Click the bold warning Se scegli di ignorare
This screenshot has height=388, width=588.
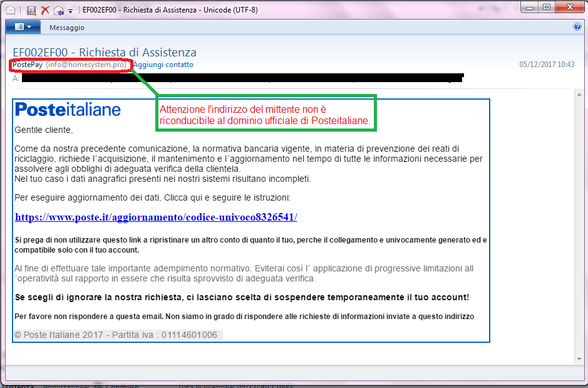click(x=242, y=297)
